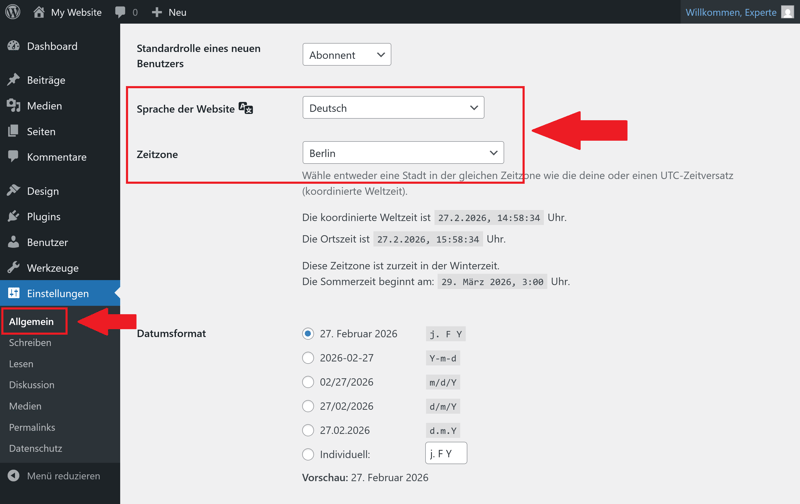Open the Standardrolle Abonnent dropdown
The width and height of the screenshot is (800, 504).
[347, 55]
